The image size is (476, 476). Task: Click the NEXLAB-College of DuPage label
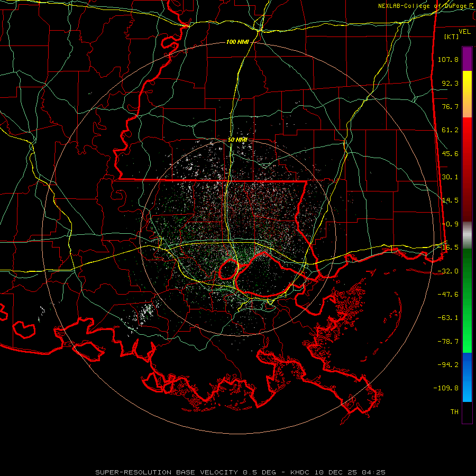[x=427, y=6]
